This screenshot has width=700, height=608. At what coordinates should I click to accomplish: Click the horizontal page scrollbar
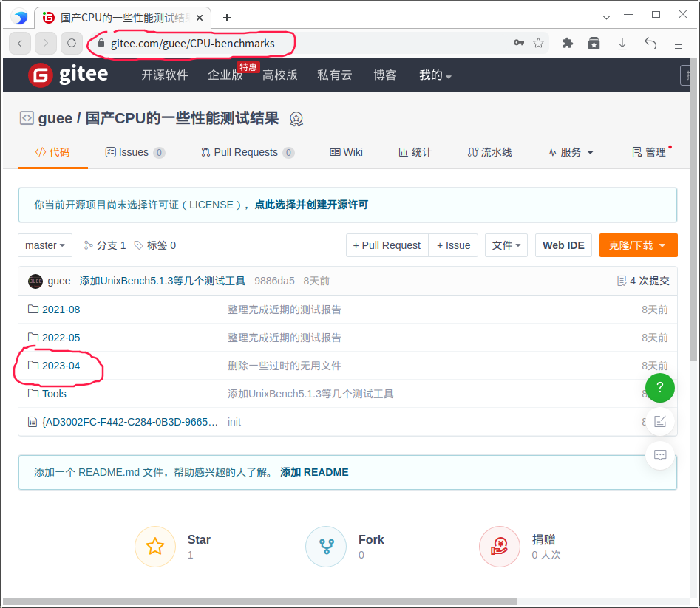(x=260, y=601)
